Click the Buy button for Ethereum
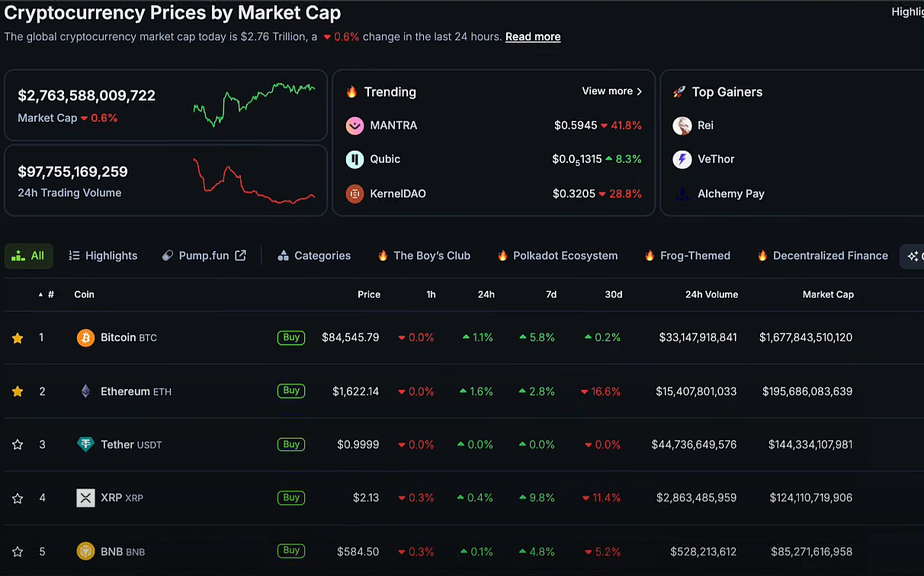Image resolution: width=924 pixels, height=576 pixels. pyautogui.click(x=291, y=391)
